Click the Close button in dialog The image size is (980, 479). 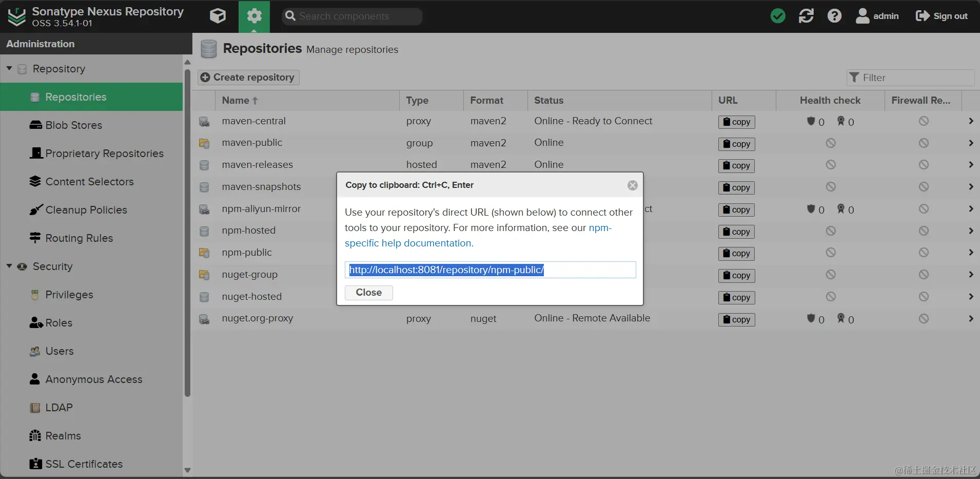coord(368,293)
